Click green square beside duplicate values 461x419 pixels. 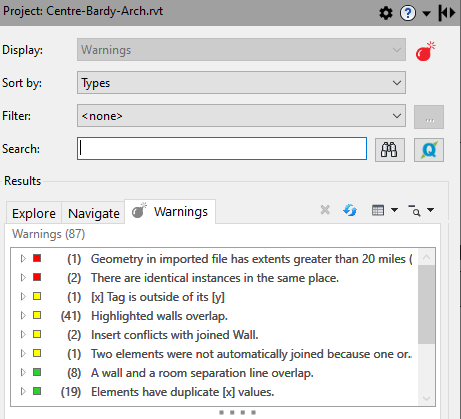coord(37,391)
